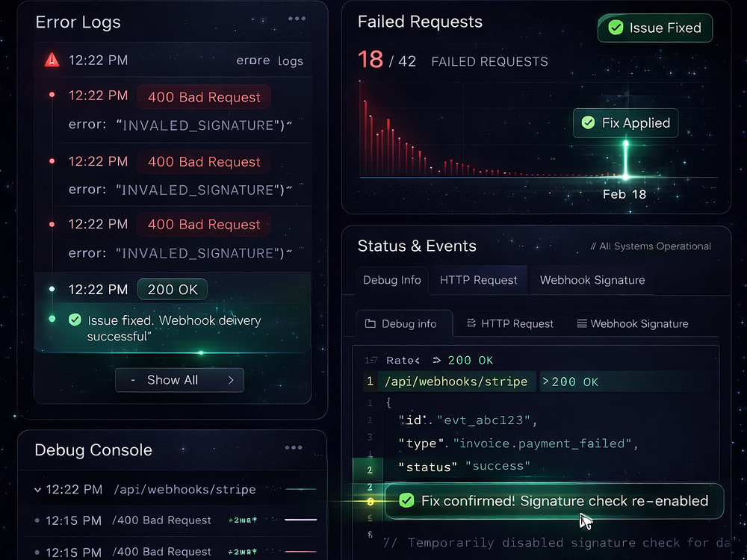Image resolution: width=747 pixels, height=560 pixels.
Task: Click the Issue Fixed status button
Action: coord(655,28)
